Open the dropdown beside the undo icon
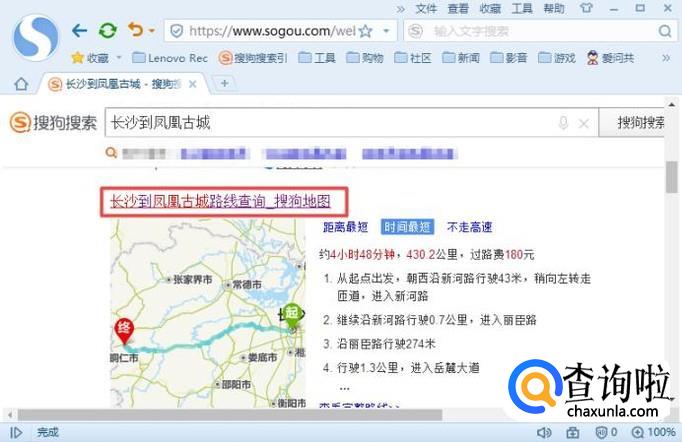The height and width of the screenshot is (442, 682). (x=150, y=32)
